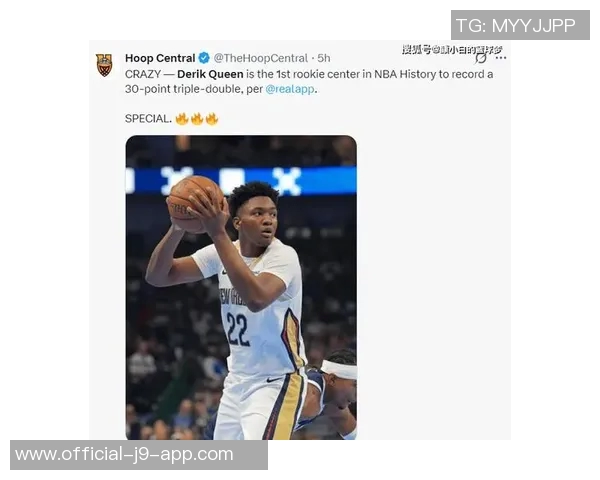Click the 5h timestamp

[x=324, y=58]
